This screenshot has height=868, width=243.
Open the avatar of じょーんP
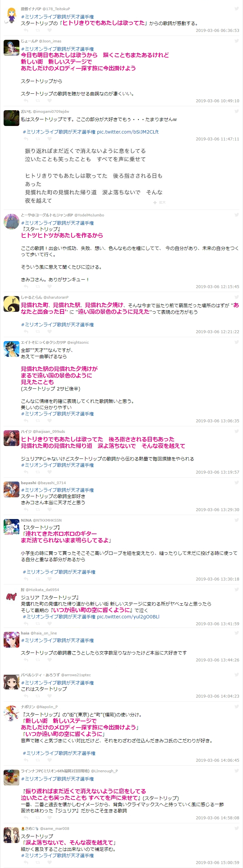[x=11, y=47]
